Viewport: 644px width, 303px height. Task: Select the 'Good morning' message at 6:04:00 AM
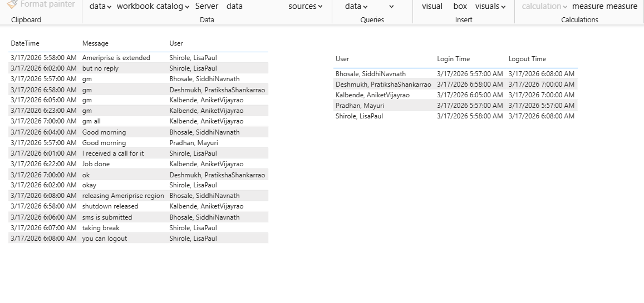(104, 132)
